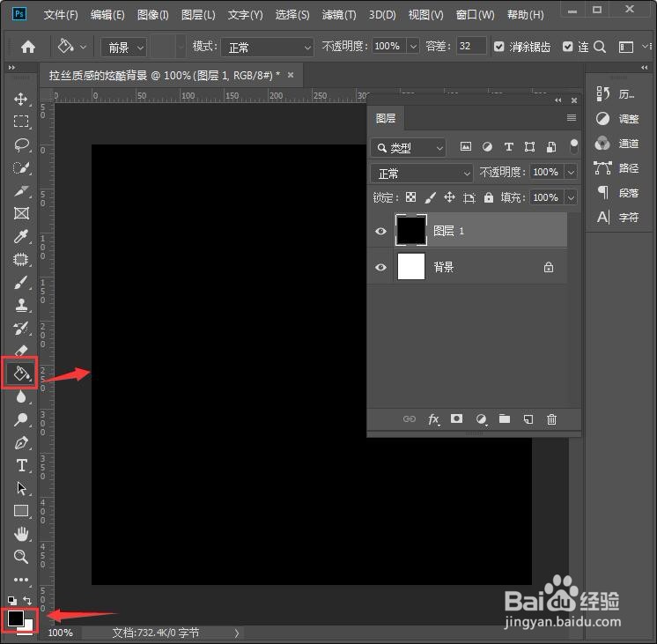
Task: Expand the options bar 不透明度 dropdown arrow
Action: coord(413,46)
